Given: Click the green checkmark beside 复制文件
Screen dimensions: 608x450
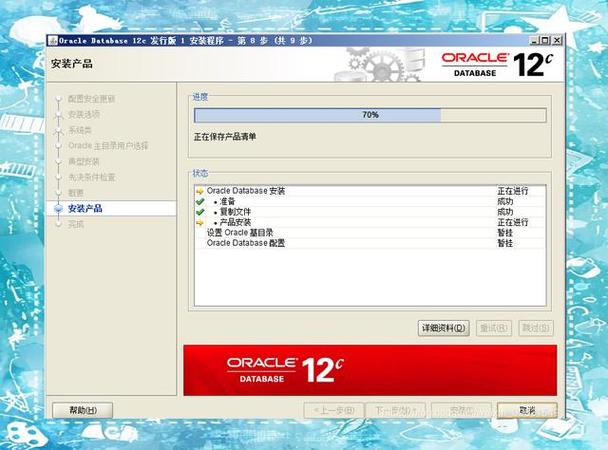Looking at the screenshot, I should [200, 212].
